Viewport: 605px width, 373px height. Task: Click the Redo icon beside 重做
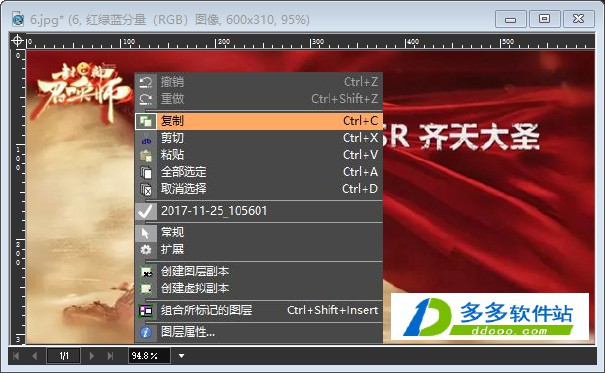point(145,99)
